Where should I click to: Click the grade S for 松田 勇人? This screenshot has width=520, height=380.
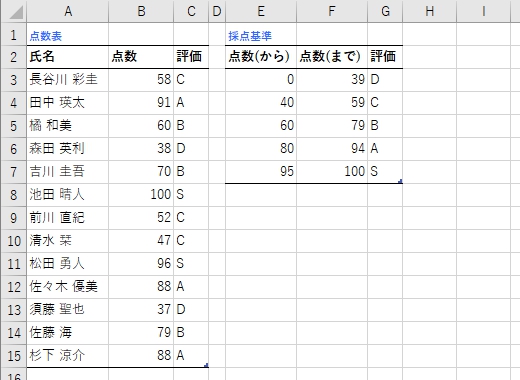191,264
